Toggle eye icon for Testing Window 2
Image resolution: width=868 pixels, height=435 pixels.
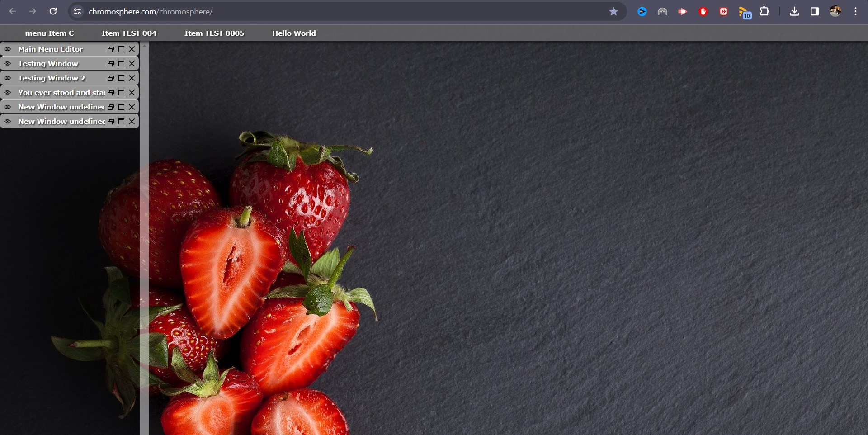click(x=8, y=78)
